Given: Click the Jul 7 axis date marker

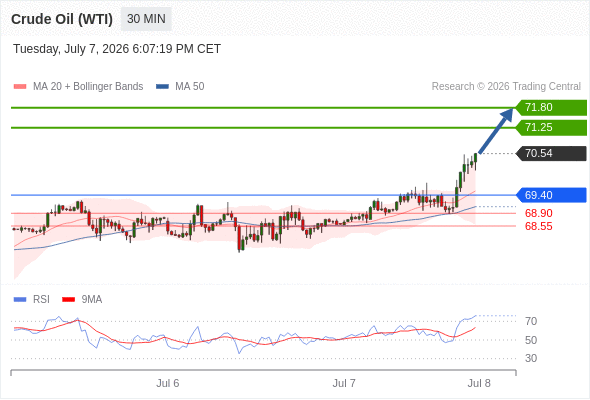Looking at the screenshot, I should pyautogui.click(x=344, y=383).
